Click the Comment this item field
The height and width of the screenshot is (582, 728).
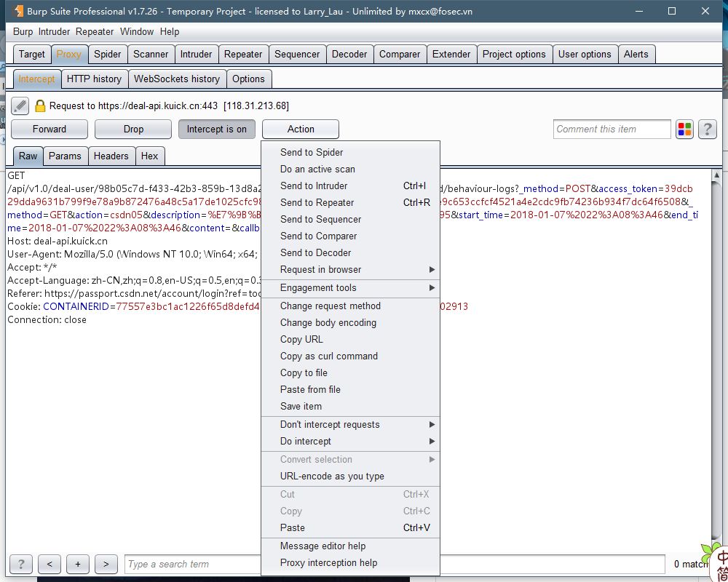[612, 129]
